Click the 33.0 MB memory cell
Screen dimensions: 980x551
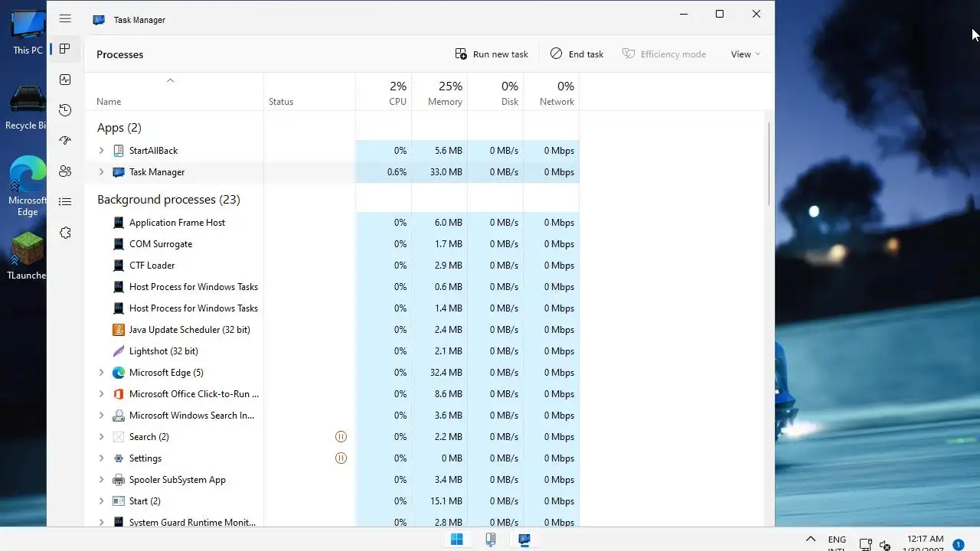[x=439, y=172]
